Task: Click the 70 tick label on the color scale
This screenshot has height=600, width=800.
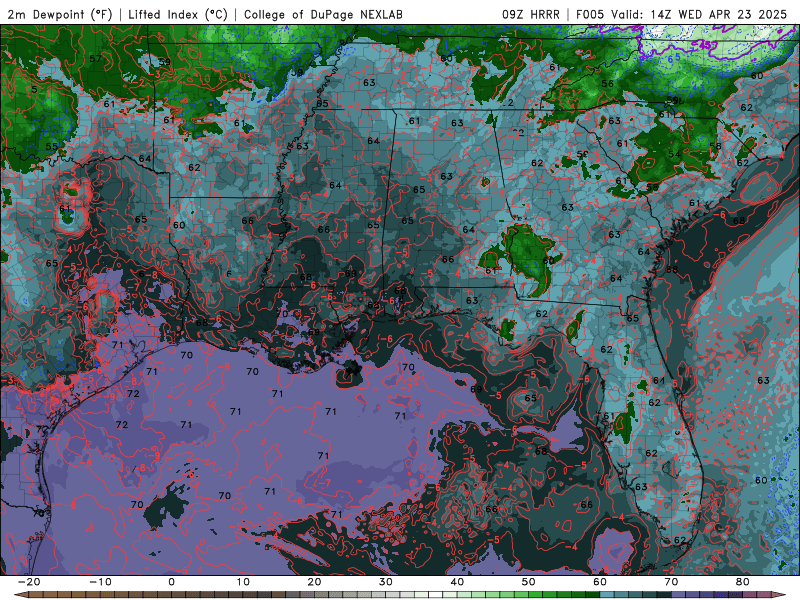Action: click(x=671, y=582)
